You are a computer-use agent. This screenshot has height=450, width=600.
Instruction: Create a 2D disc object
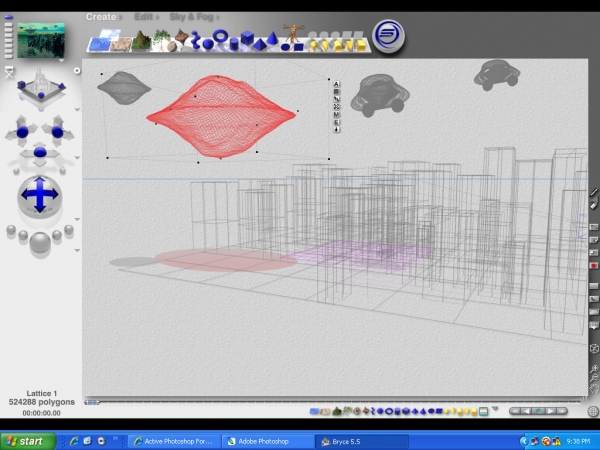tap(285, 47)
